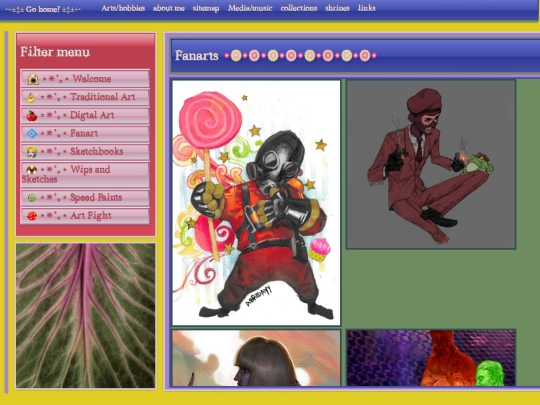Click the Traditional Art button's yellow icon
The height and width of the screenshot is (405, 540).
pyautogui.click(x=31, y=97)
